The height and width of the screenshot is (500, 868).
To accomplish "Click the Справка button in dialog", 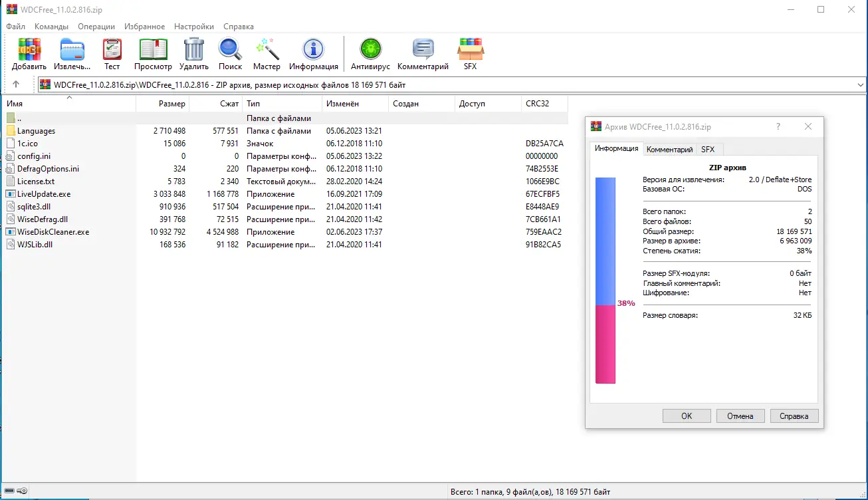I will tap(794, 416).
